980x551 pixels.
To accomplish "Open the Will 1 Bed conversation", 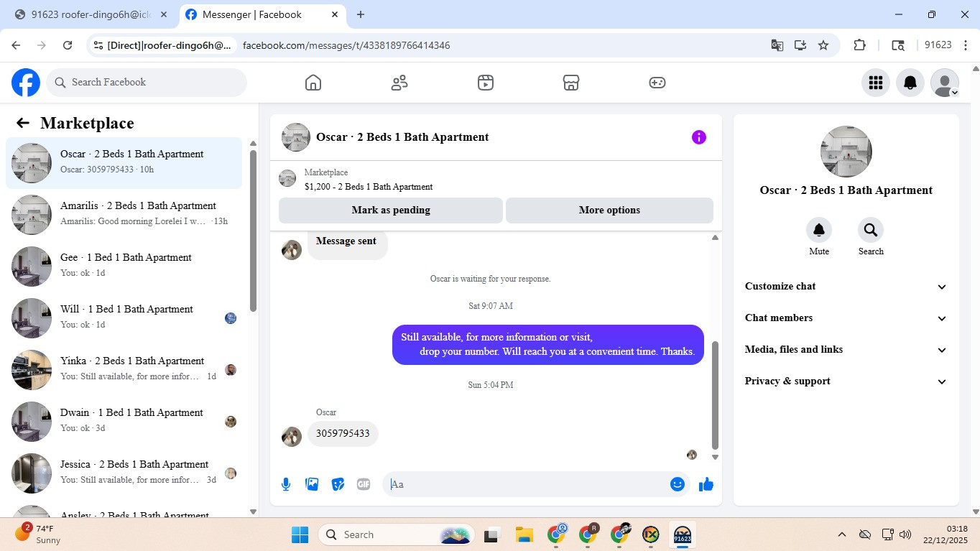I will click(124, 318).
